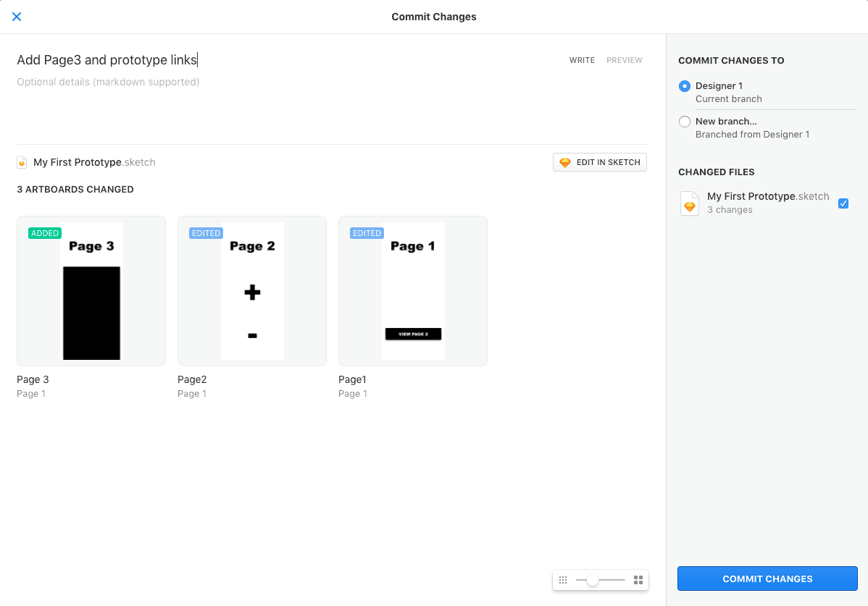Switch to the WRITE tab
The image size is (868, 606).
coord(582,60)
